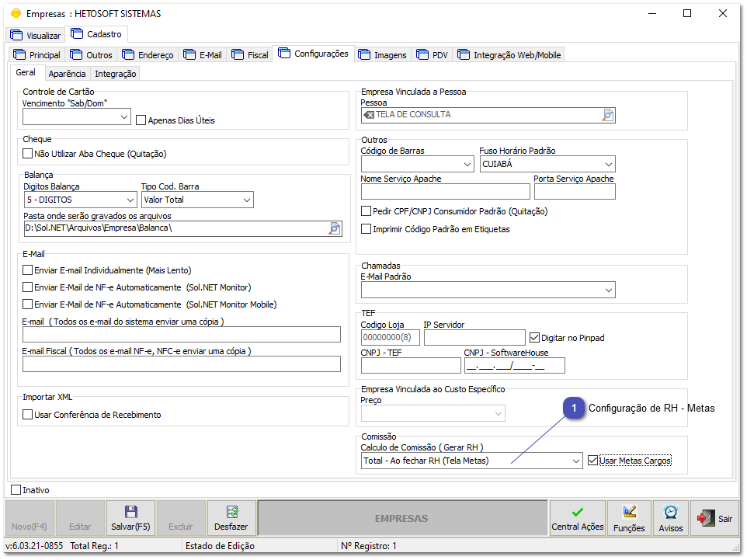747x560 pixels.
Task: Uncheck Usar Metas Cargos
Action: 594,460
